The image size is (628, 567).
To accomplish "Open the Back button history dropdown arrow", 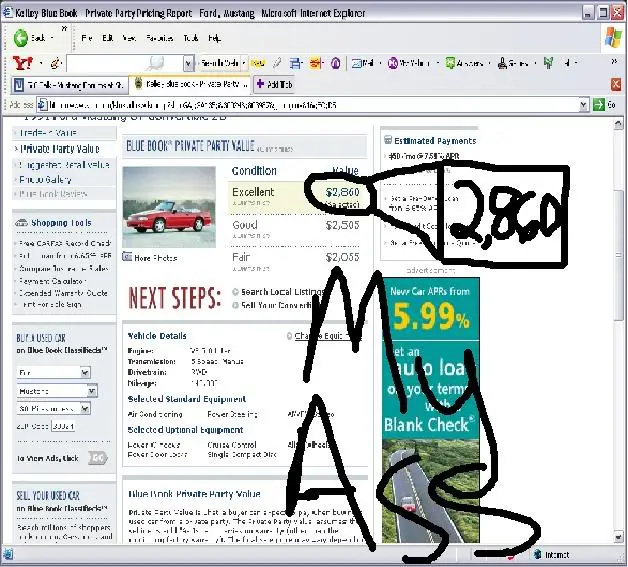I will click(52, 38).
